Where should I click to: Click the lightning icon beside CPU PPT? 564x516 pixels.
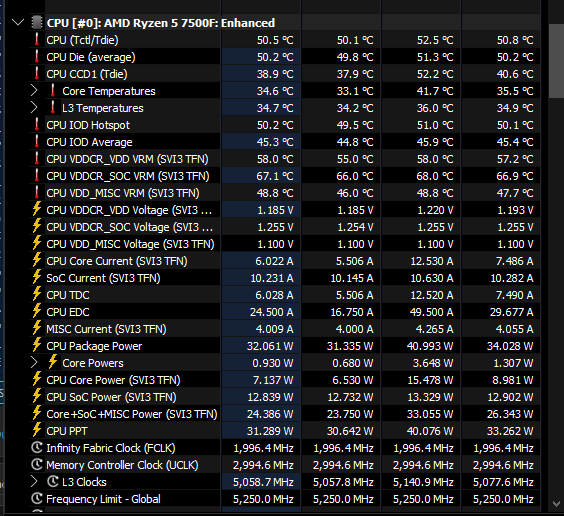tap(37, 430)
